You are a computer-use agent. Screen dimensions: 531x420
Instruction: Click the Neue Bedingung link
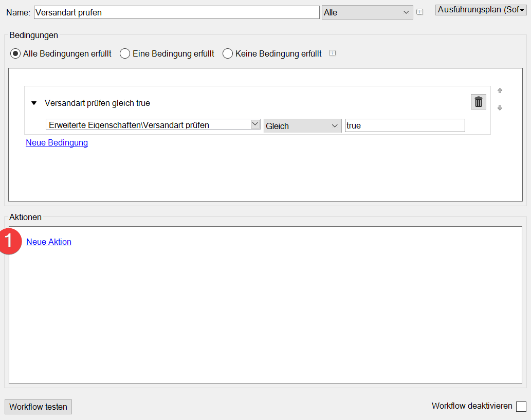coord(57,142)
